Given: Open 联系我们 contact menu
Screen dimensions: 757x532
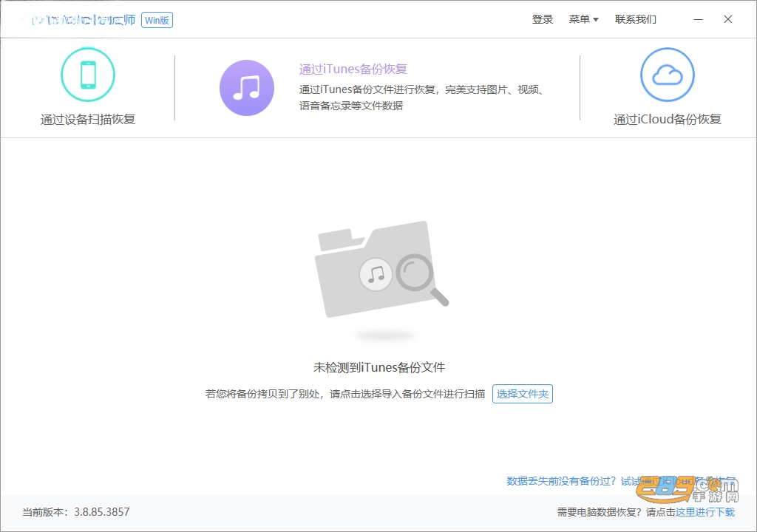Looking at the screenshot, I should [635, 19].
